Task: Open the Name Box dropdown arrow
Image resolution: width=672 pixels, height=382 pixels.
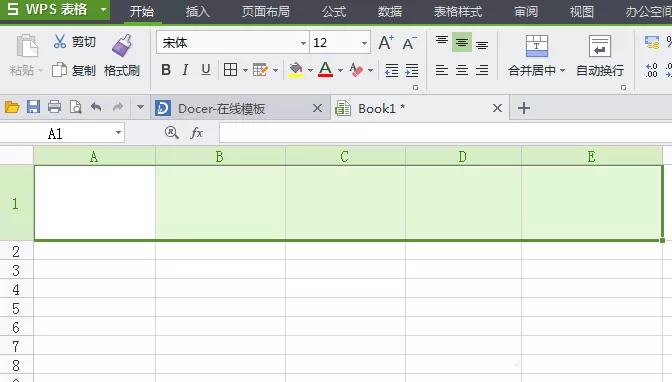Action: pos(118,133)
